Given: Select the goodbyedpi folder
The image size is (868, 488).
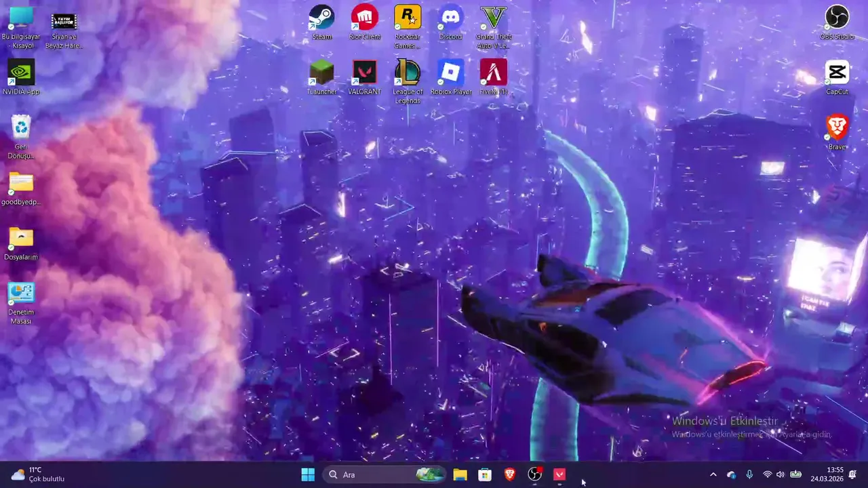Looking at the screenshot, I should pyautogui.click(x=21, y=188).
